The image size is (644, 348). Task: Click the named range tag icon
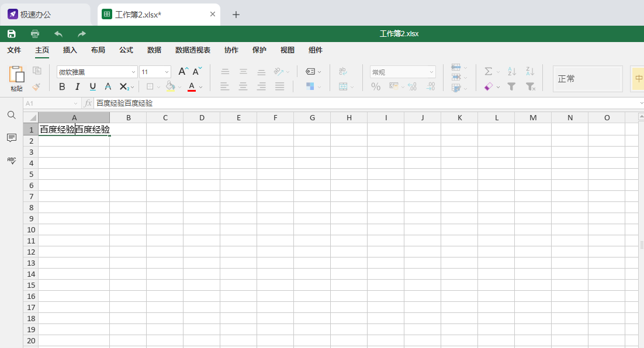click(x=310, y=72)
